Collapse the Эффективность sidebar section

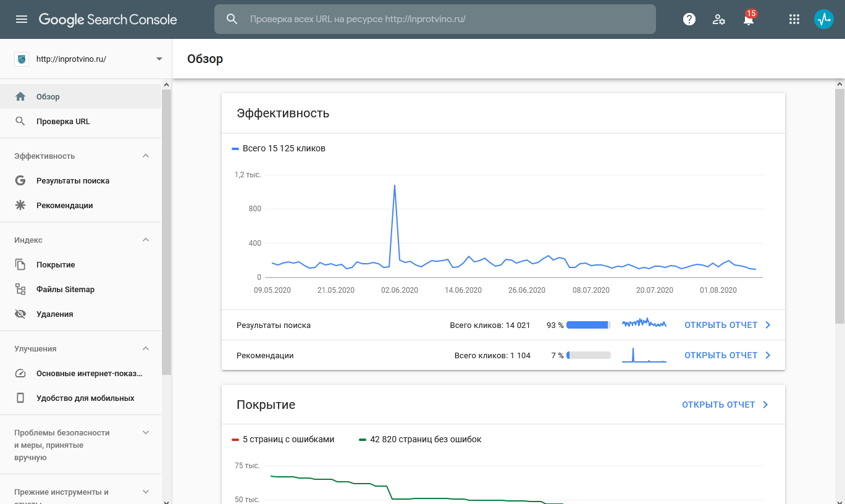point(146,156)
